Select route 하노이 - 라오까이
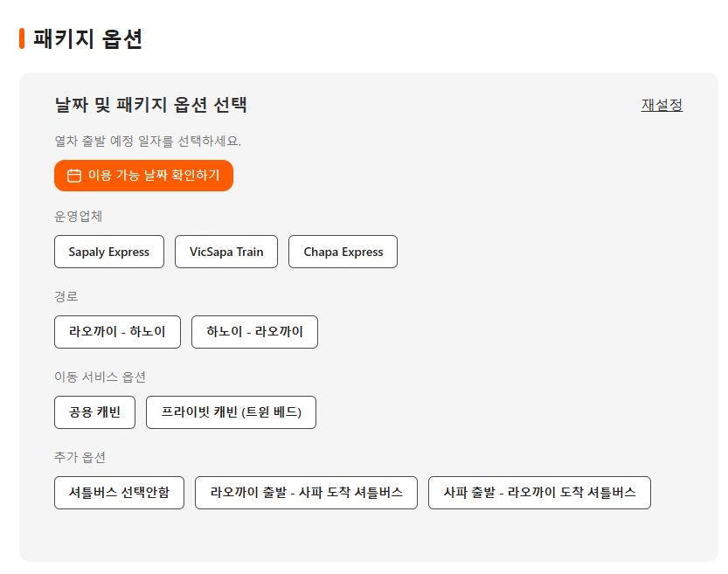 (254, 332)
